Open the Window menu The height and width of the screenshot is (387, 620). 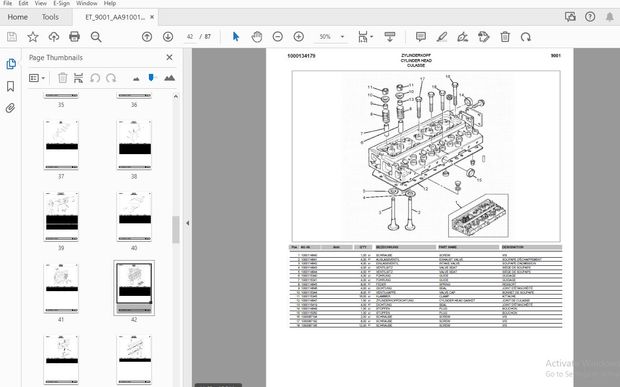click(x=86, y=3)
